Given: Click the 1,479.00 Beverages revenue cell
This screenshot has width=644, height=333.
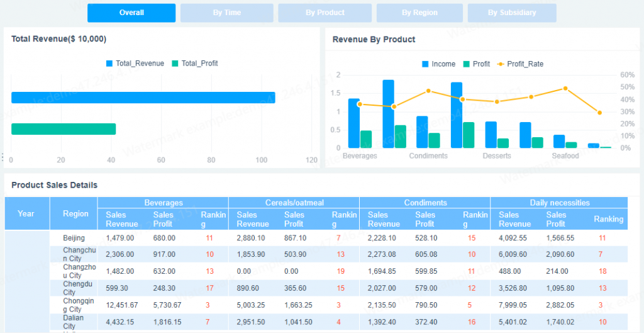Looking at the screenshot, I should coord(119,237).
